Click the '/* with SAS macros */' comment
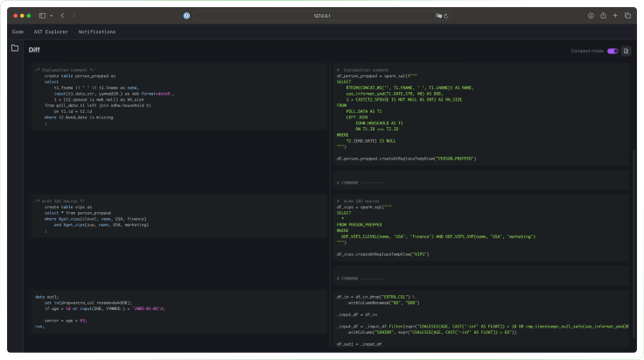Image resolution: width=644 pixels, height=360 pixels. pyautogui.click(x=60, y=201)
